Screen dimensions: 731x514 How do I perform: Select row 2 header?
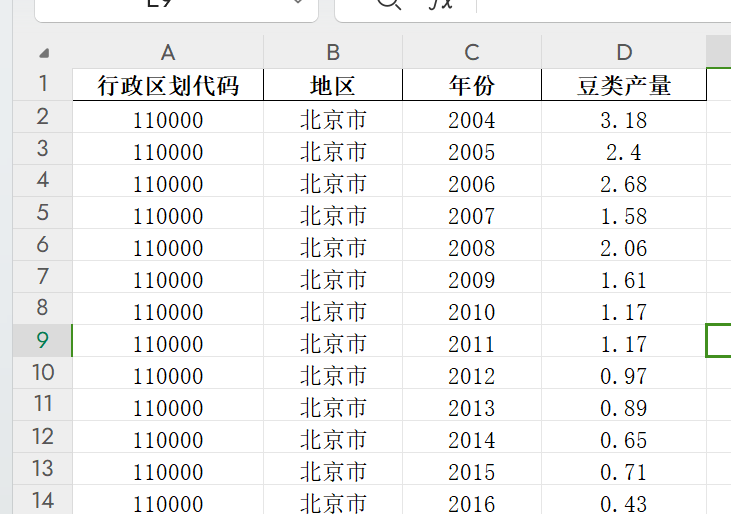pos(42,117)
